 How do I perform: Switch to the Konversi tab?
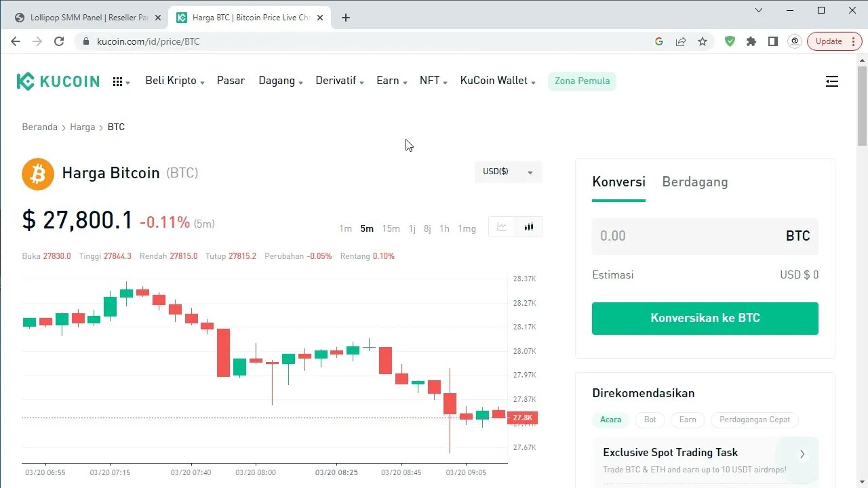pos(618,182)
